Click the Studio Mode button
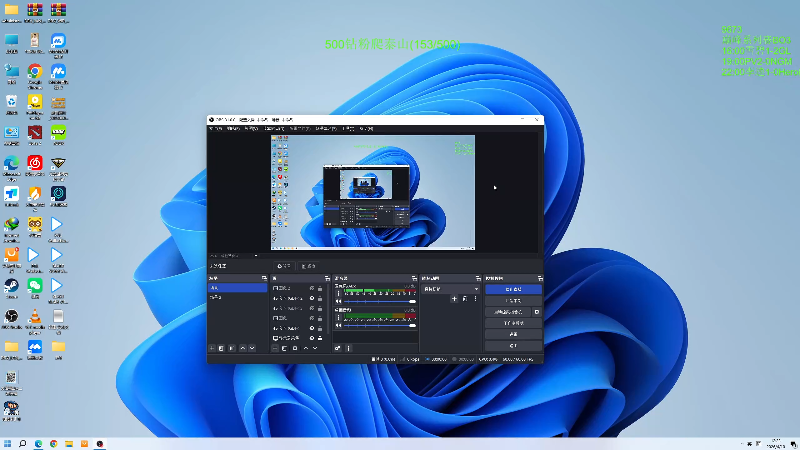 [513, 323]
